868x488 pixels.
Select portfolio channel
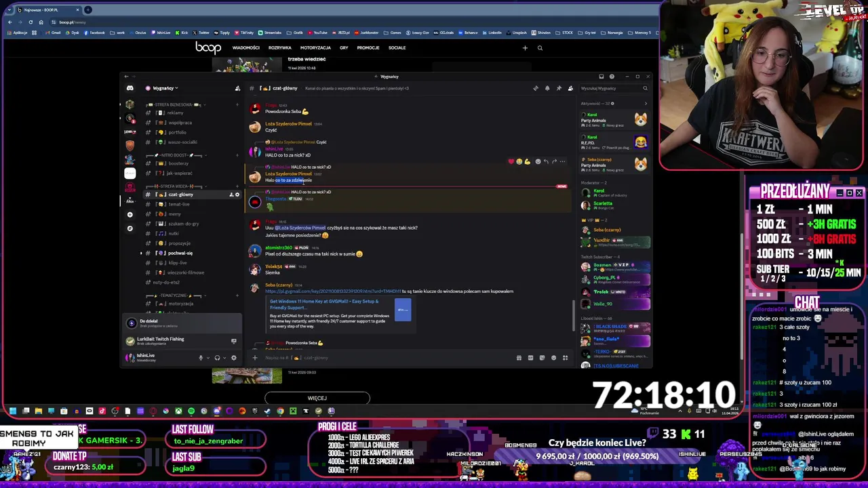[177, 133]
